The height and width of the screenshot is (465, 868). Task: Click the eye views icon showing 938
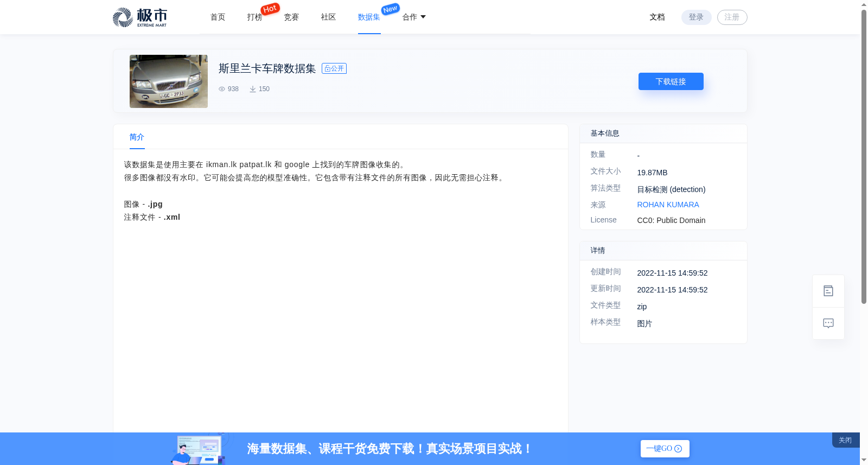(221, 89)
